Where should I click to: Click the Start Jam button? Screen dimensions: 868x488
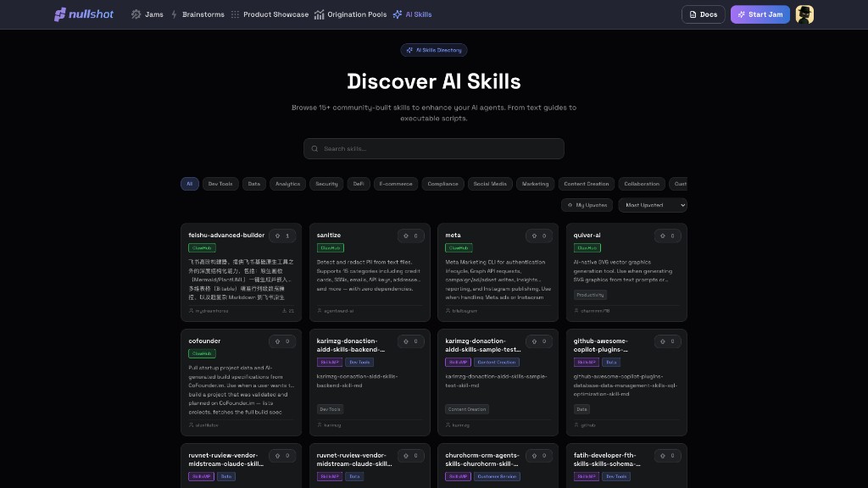pyautogui.click(x=760, y=14)
